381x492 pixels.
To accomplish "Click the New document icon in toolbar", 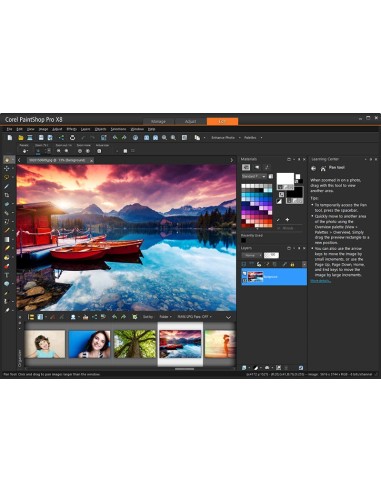I will coord(10,138).
